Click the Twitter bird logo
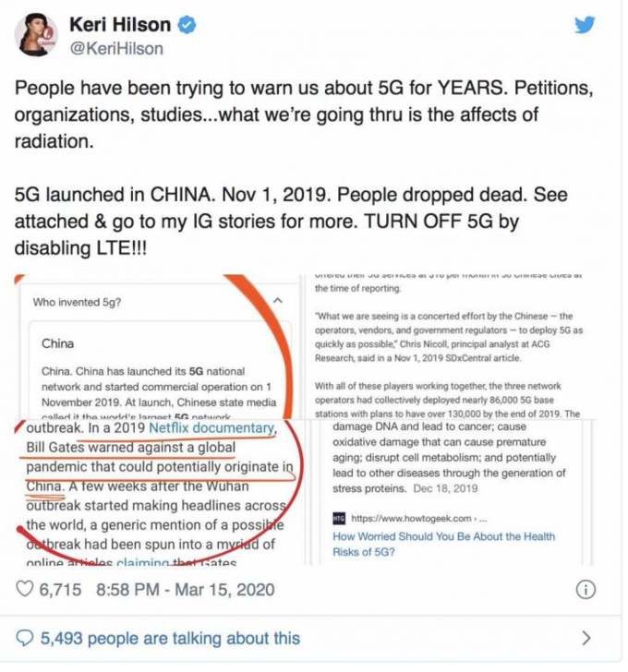Viewport: 628px width, 672px height. click(x=584, y=25)
